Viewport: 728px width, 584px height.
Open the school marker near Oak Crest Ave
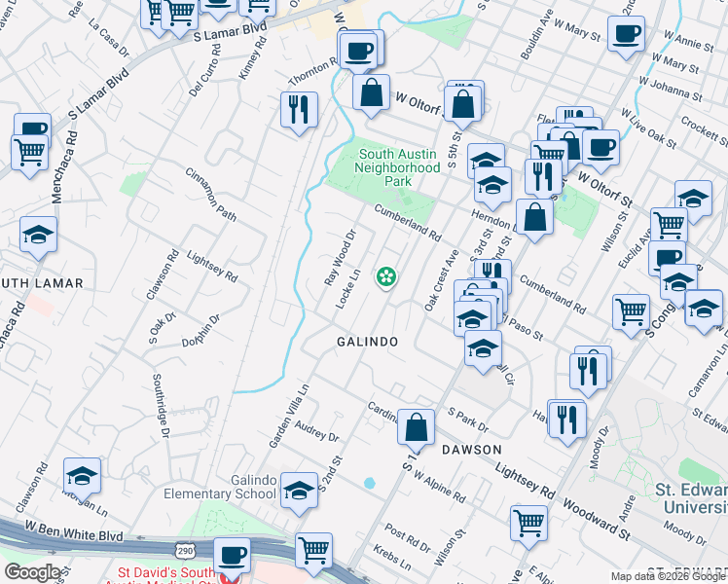click(x=483, y=349)
